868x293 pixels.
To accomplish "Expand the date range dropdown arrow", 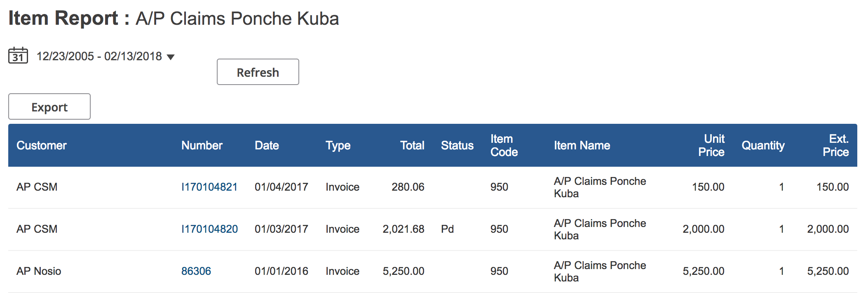I will 171,57.
